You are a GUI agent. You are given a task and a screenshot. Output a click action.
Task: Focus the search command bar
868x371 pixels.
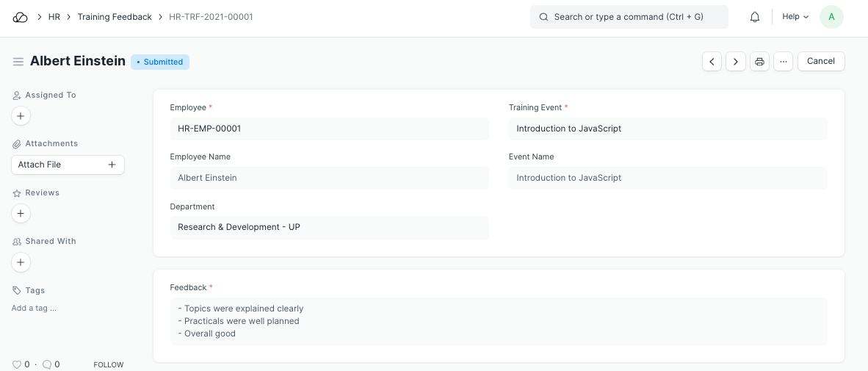pos(629,17)
